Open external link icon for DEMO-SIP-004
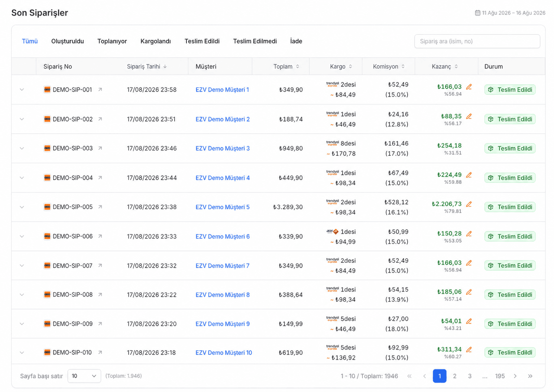 [100, 178]
